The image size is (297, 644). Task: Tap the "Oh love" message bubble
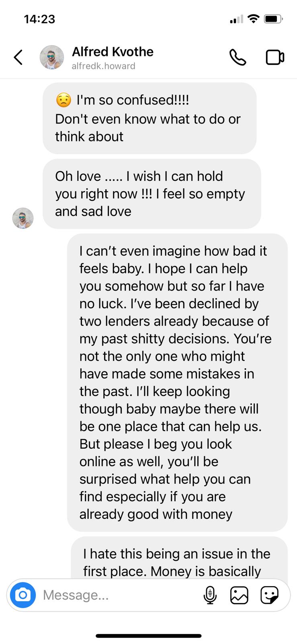(x=152, y=194)
